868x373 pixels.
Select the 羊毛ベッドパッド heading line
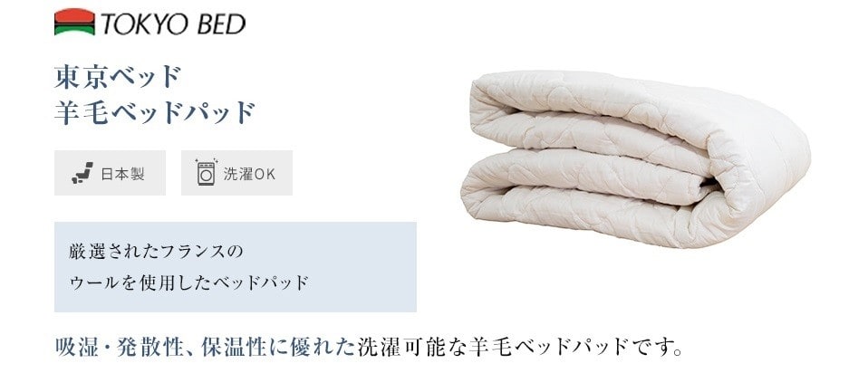pyautogui.click(x=155, y=112)
